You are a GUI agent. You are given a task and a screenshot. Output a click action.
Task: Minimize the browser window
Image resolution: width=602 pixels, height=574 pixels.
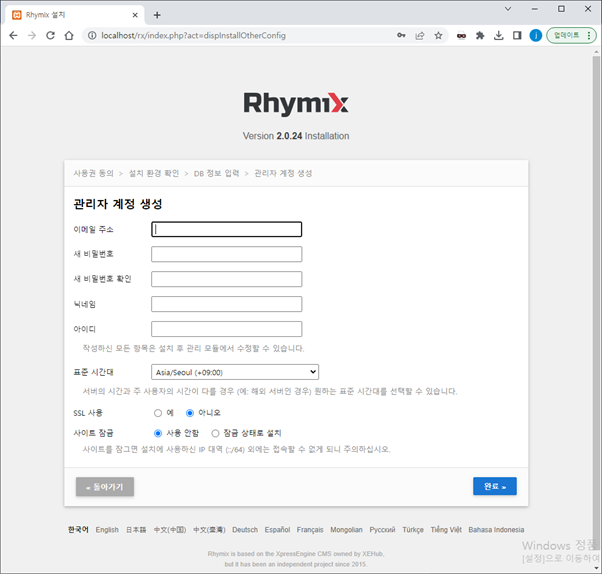534,9
